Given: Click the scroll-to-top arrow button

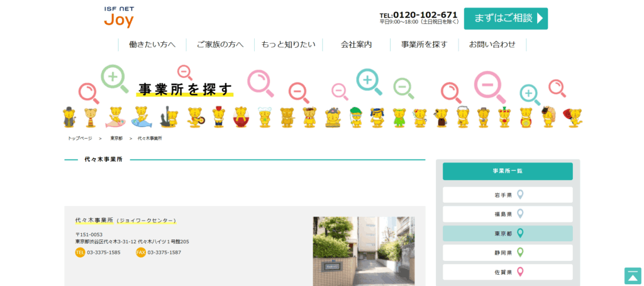Looking at the screenshot, I should point(633,276).
